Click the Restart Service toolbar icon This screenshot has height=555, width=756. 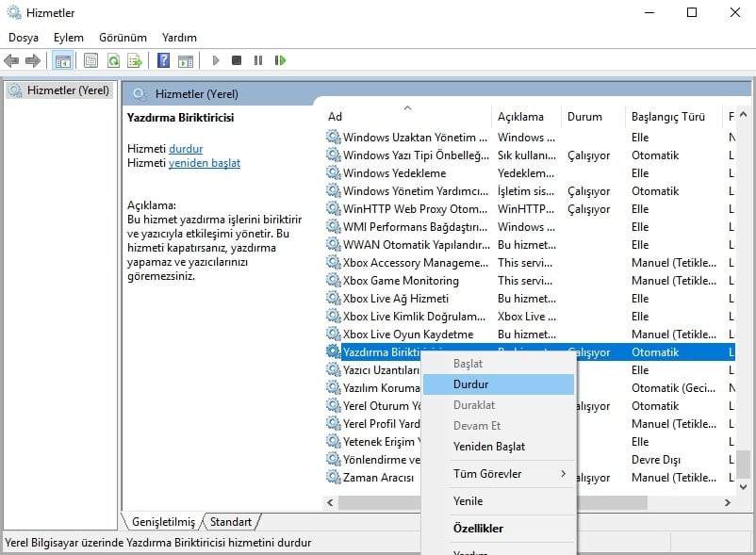pos(280,61)
